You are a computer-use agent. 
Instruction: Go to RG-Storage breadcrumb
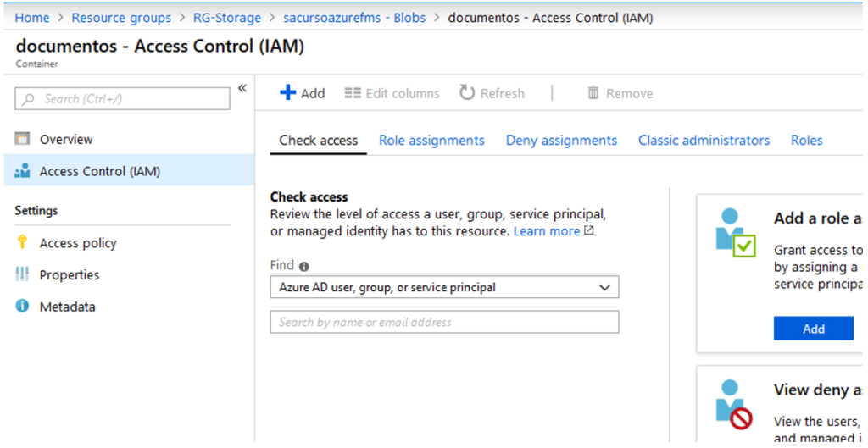pyautogui.click(x=227, y=18)
